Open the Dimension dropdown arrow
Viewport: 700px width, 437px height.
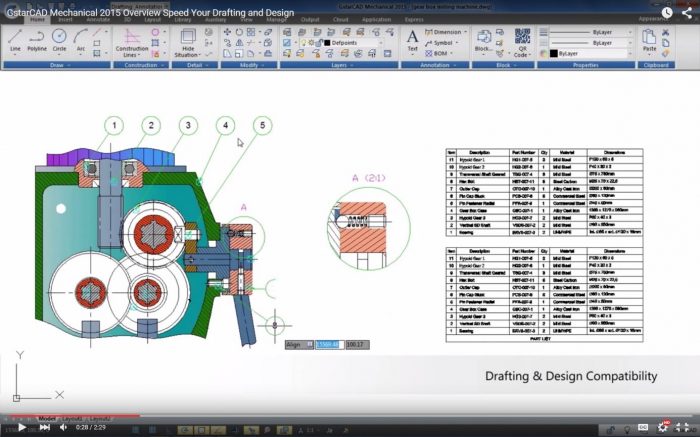click(465, 32)
